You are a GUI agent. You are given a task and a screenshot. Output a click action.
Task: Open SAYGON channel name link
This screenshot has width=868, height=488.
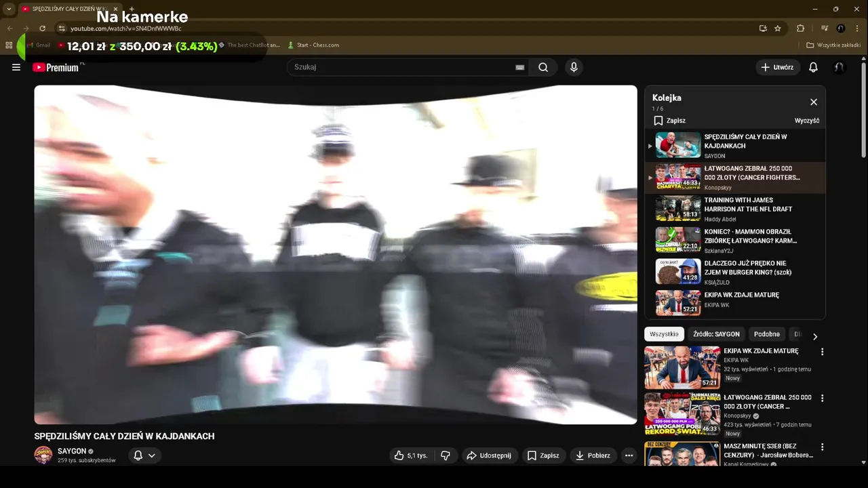[x=72, y=451]
